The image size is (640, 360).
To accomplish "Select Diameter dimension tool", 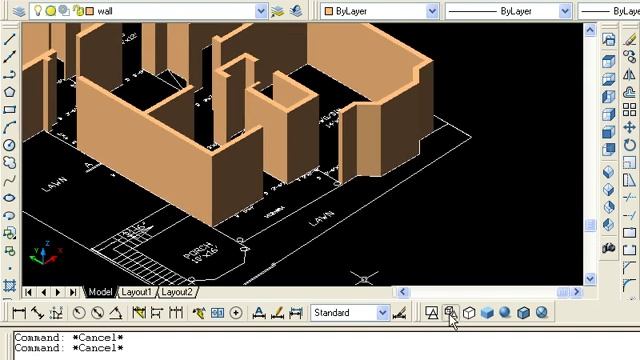I will pos(97,313).
